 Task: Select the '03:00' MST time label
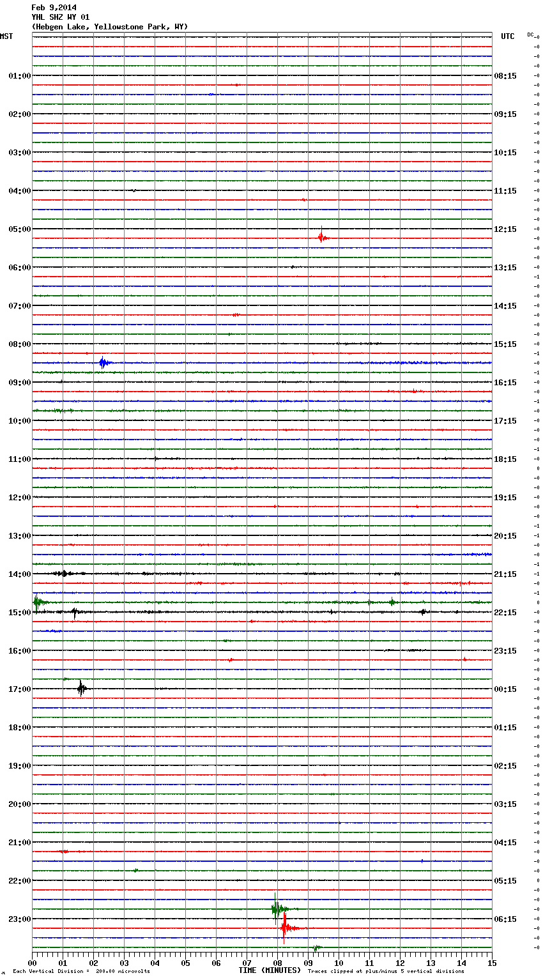pos(20,153)
